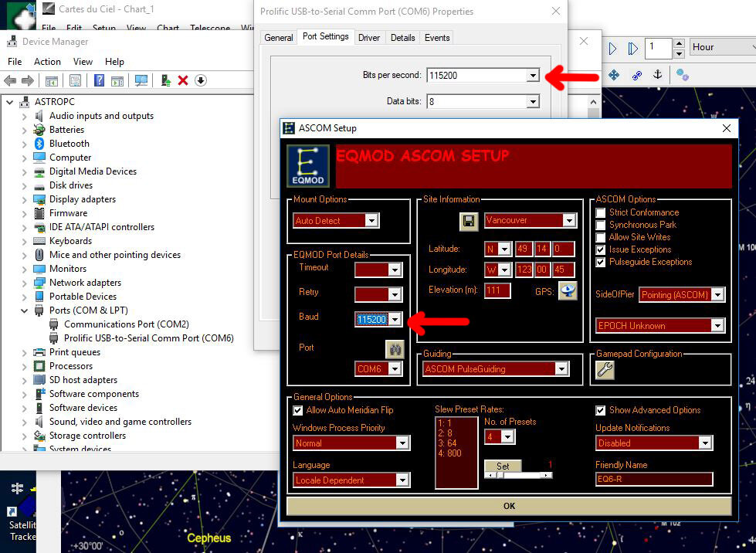Click the step-forward play icon in Cartes du Ciel
Viewport: 756px width, 553px height.
[x=612, y=49]
